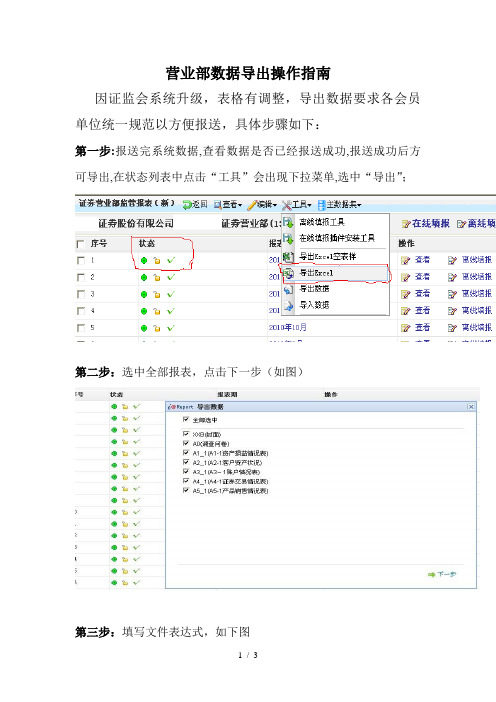496x702 pixels.
Task: Click row 2 yellow lock icon
Action: [x=157, y=278]
